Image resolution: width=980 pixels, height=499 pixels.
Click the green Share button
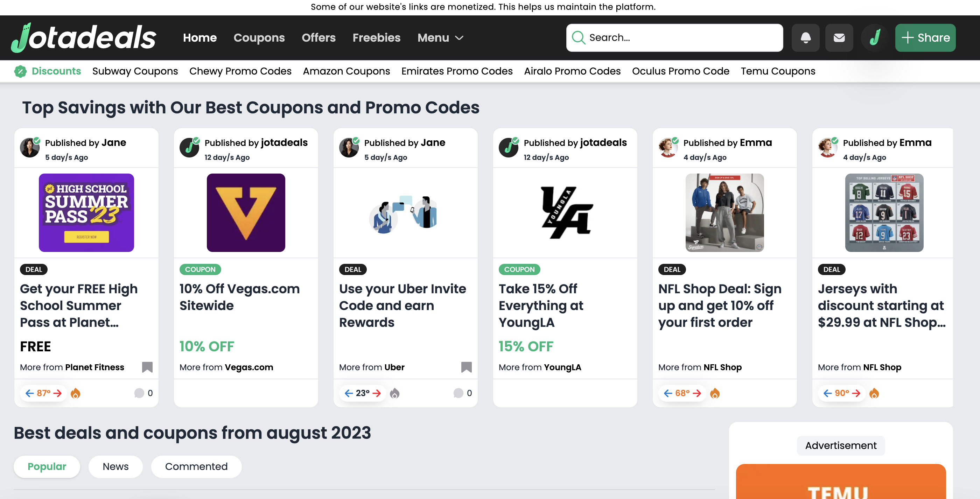(925, 38)
